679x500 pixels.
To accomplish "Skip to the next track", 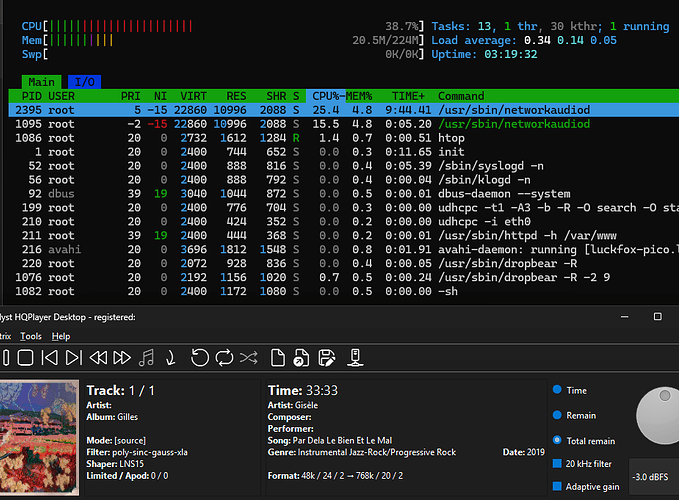I will 74,358.
